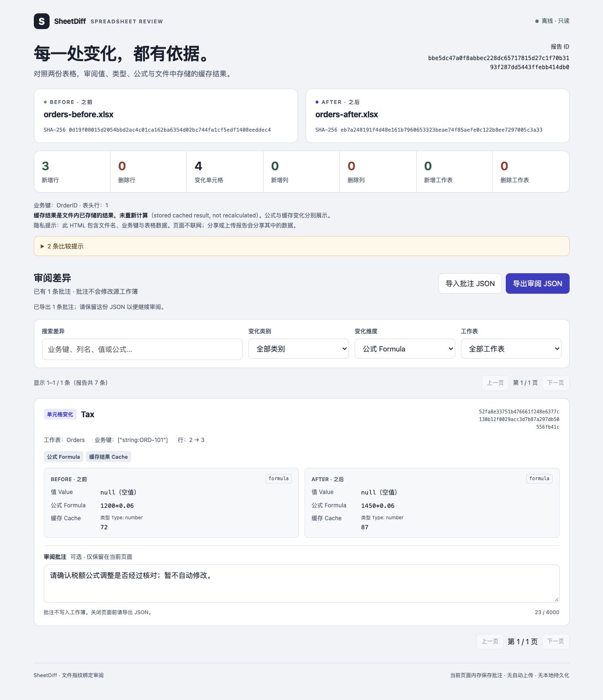Click the 删除行 stat card

(148, 172)
